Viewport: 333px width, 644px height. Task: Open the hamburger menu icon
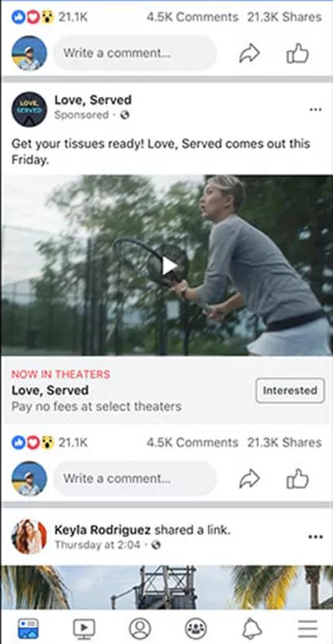point(308,629)
